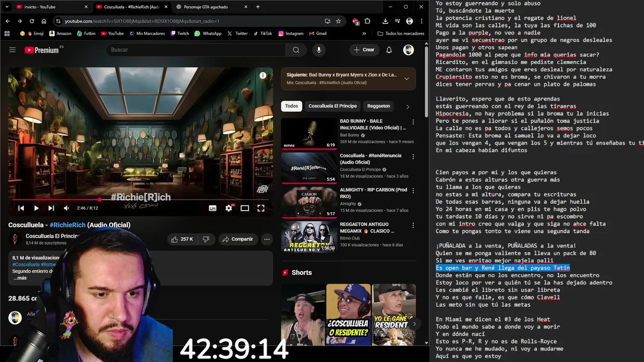This screenshot has height=362, width=644.
Task: Open options for BAD BUNNY BAILE video
Action: pyautogui.click(x=413, y=122)
